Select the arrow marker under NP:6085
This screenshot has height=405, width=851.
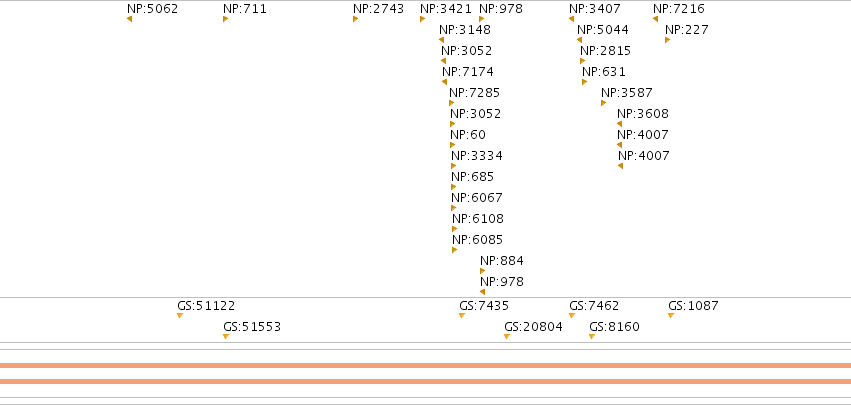pos(454,250)
